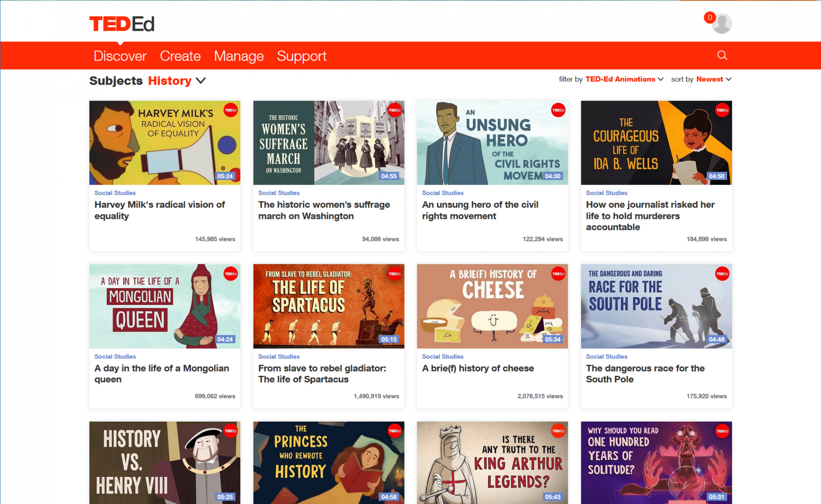Image resolution: width=821 pixels, height=504 pixels.
Task: Click TED-Ed badge on Harvey Milk thumbnail
Action: 230,110
